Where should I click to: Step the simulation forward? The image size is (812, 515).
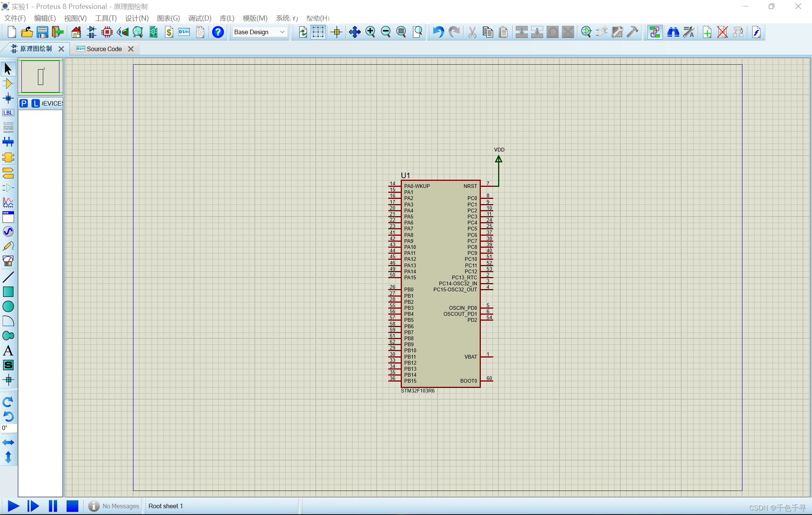click(x=33, y=506)
